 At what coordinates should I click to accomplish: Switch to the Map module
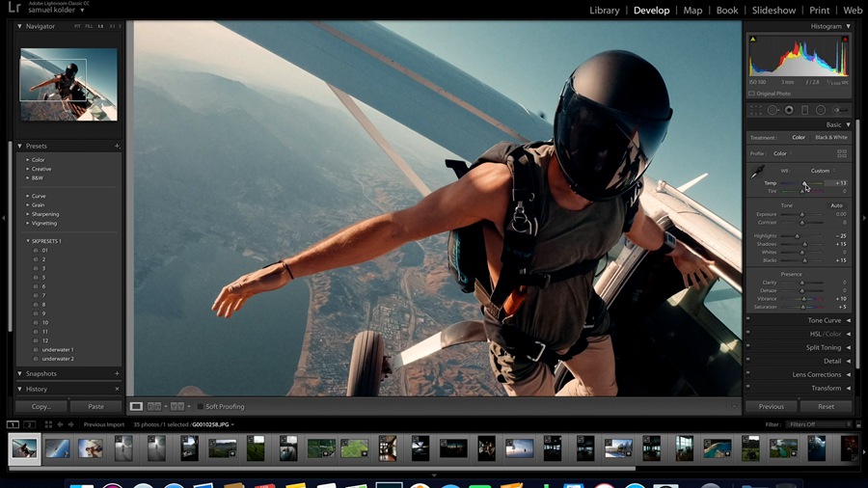click(692, 10)
